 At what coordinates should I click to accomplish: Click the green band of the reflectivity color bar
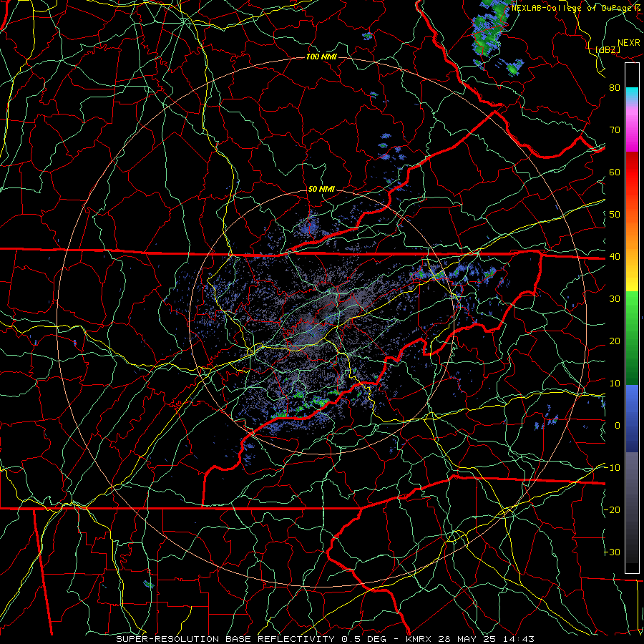pyautogui.click(x=632, y=338)
